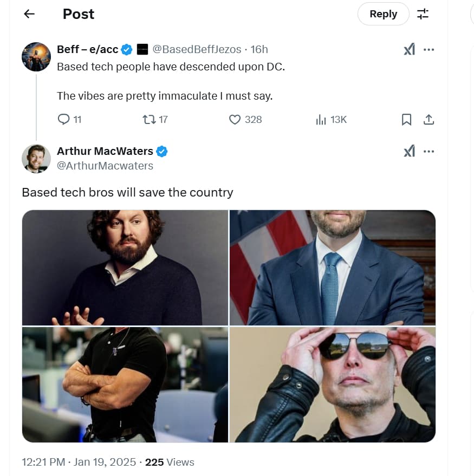Open the share icon on Beff's post
The height and width of the screenshot is (476, 474).
point(428,119)
